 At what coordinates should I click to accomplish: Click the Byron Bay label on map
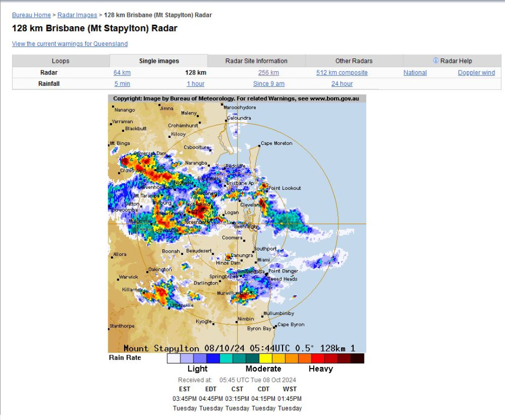click(x=259, y=329)
